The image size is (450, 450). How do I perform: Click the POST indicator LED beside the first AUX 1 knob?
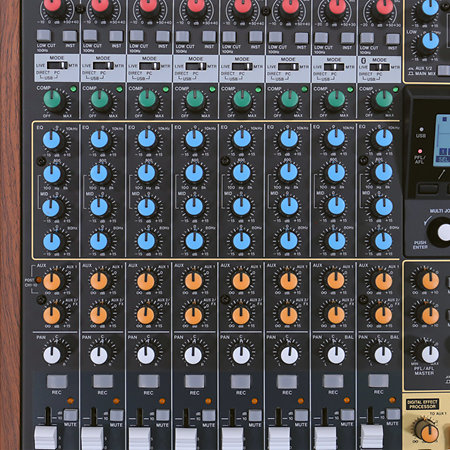coord(38,280)
